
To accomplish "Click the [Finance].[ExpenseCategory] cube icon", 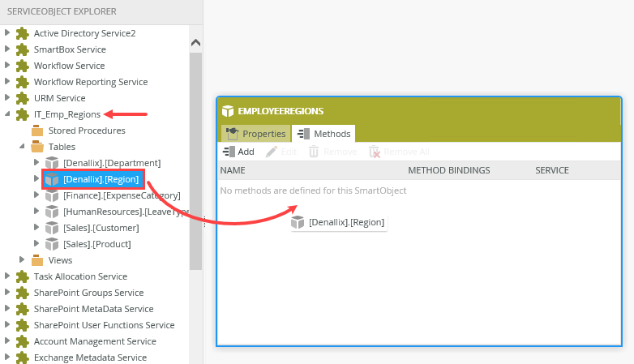I will [52, 195].
